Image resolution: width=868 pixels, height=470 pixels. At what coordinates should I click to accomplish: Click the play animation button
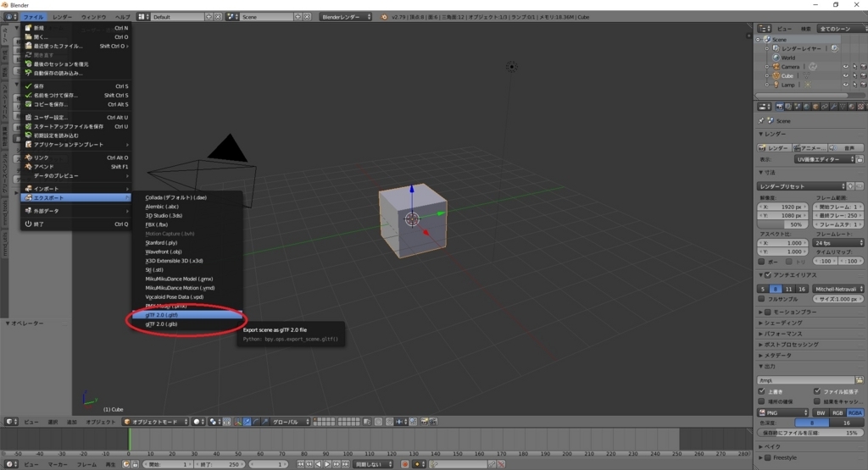point(327,464)
